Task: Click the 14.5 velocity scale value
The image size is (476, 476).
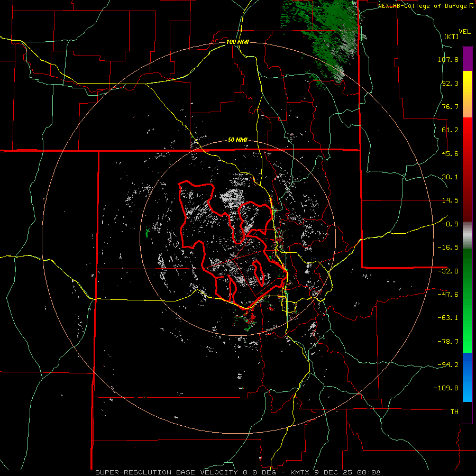Action: (x=450, y=200)
